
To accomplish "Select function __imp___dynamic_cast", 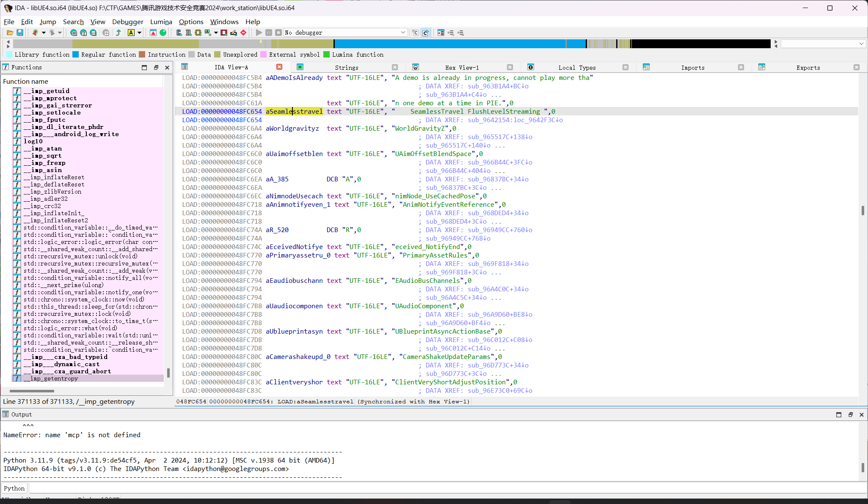I will pos(62,364).
